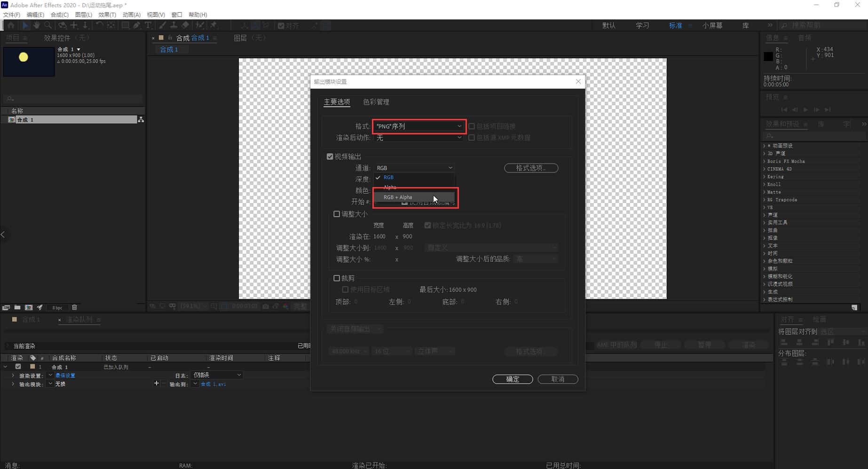Click tan label color swatch of 合成 1 queue item
Image resolution: width=868 pixels, height=469 pixels.
click(32, 367)
